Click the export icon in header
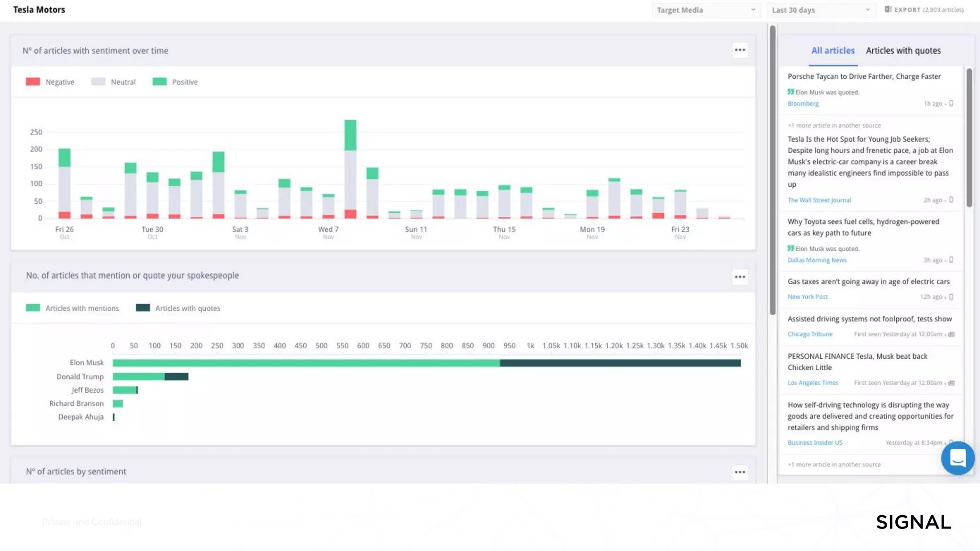 888,10
